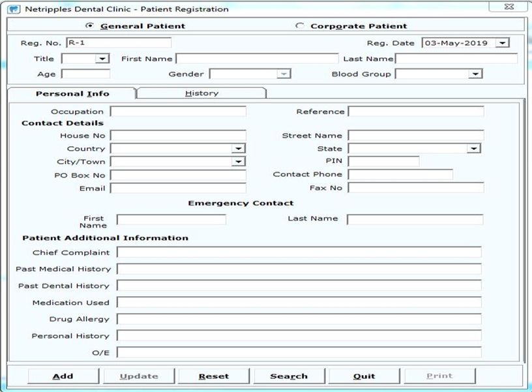Click the Search button
532x392 pixels.
tap(289, 376)
